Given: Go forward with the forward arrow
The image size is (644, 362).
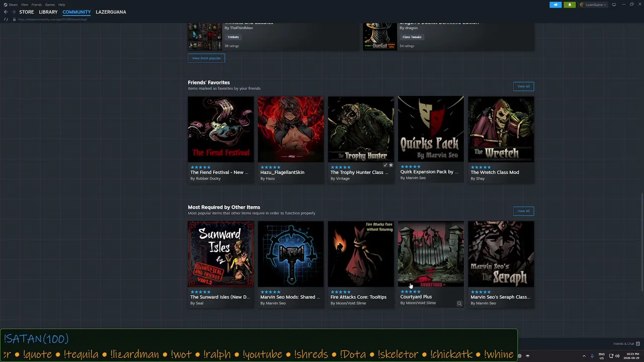Looking at the screenshot, I should [14, 12].
